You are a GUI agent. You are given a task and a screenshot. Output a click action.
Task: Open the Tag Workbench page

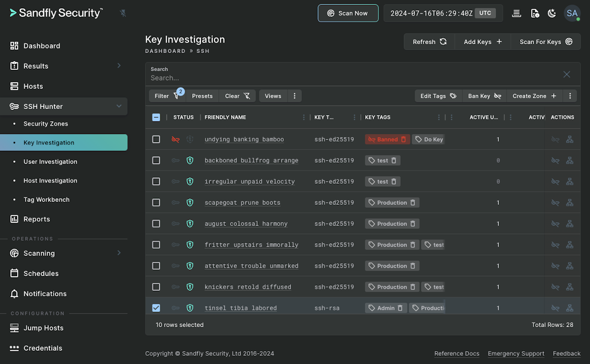(x=47, y=199)
